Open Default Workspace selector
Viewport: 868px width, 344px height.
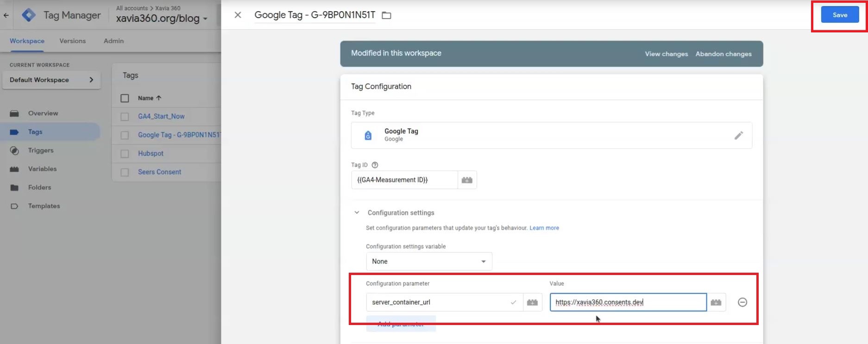[51, 80]
